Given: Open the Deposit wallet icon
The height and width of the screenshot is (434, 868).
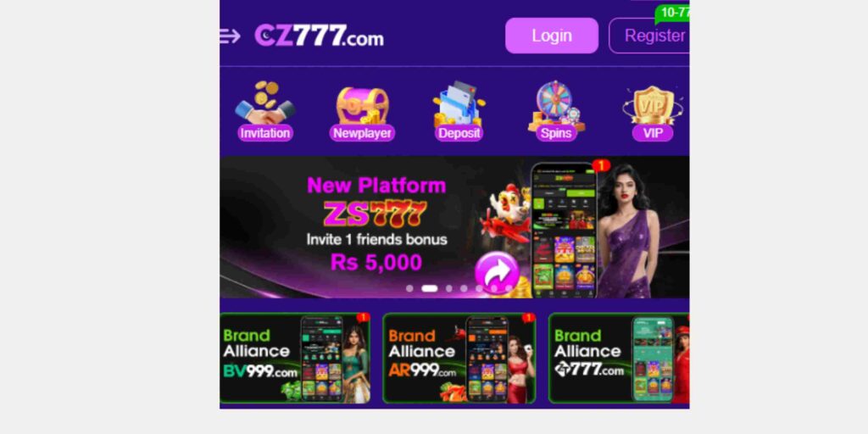Looking at the screenshot, I should click(x=459, y=104).
